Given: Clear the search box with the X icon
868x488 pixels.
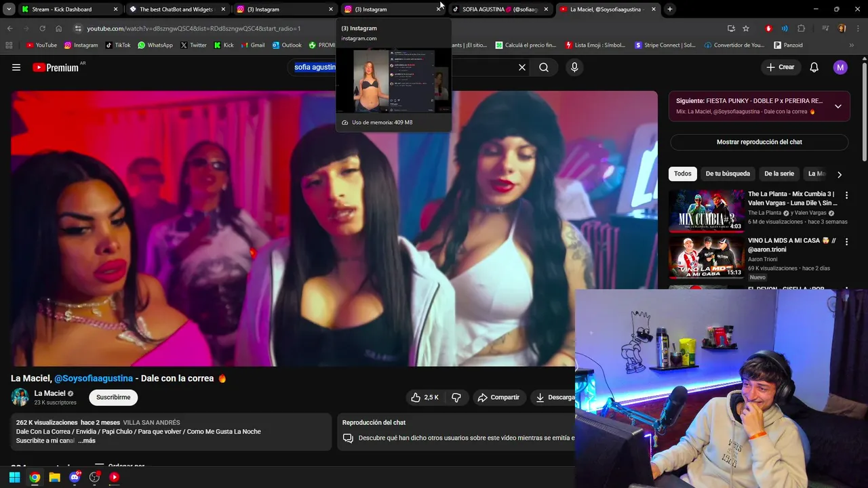Looking at the screenshot, I should pos(522,67).
